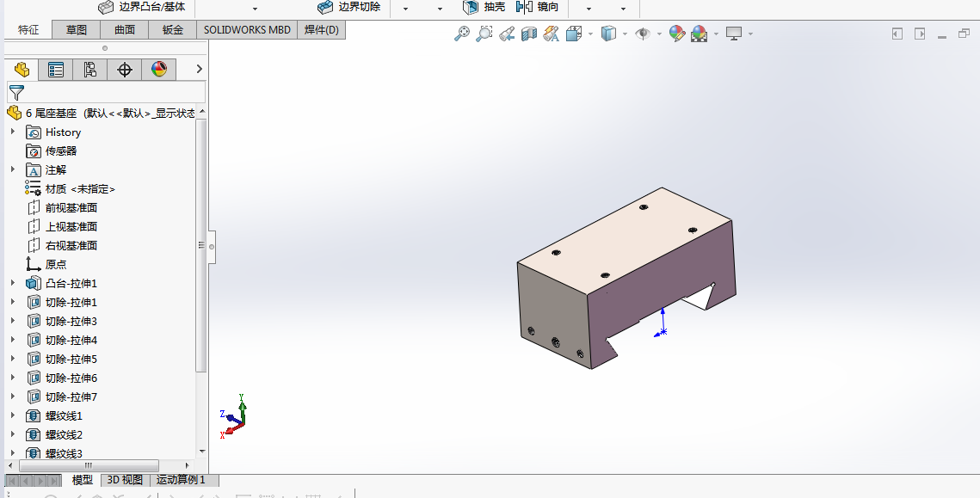Screen dimensions: 980x498
Task: Open the SOLIDWORKS MBD tab
Action: [247, 30]
